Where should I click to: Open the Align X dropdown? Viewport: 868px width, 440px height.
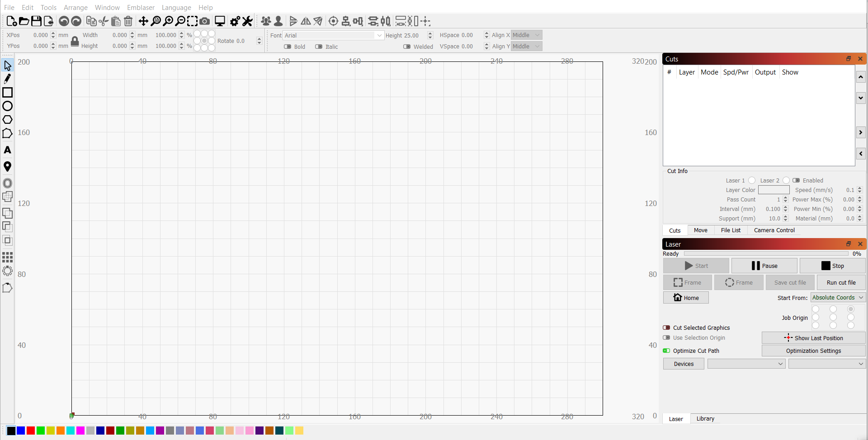[527, 35]
